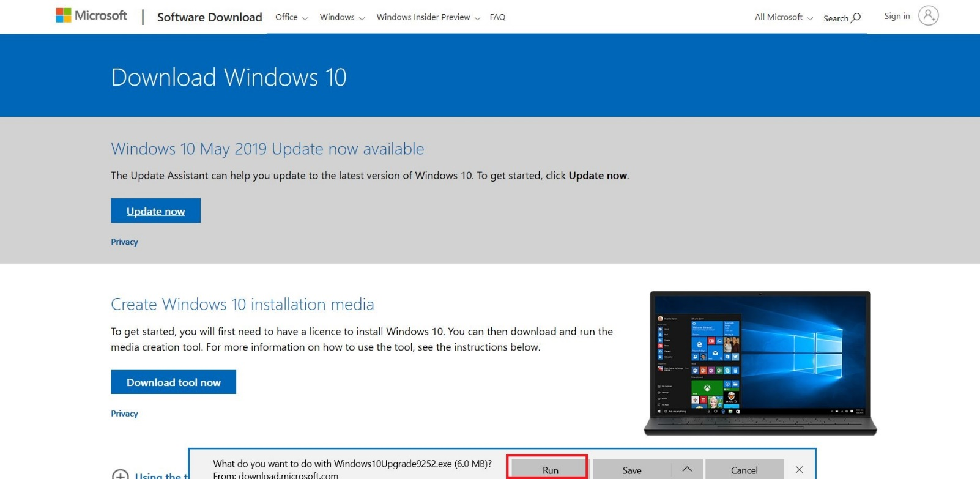
Task: Click the Microsoft logo
Action: tap(91, 16)
